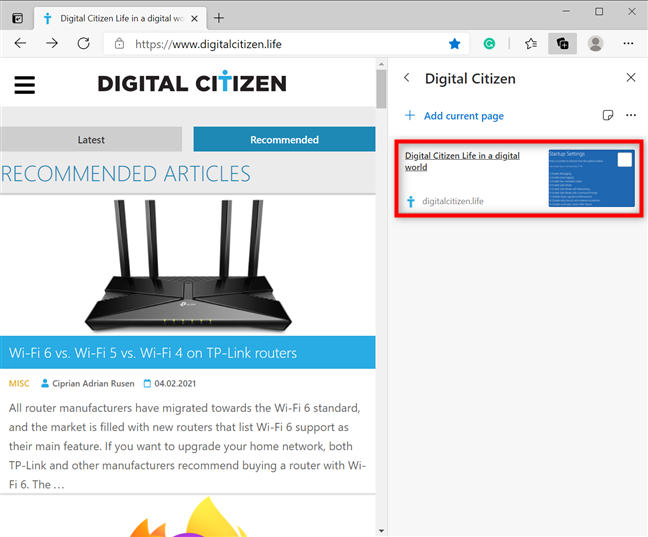The width and height of the screenshot is (648, 537).
Task: Close the Collections pane
Action: pos(631,77)
